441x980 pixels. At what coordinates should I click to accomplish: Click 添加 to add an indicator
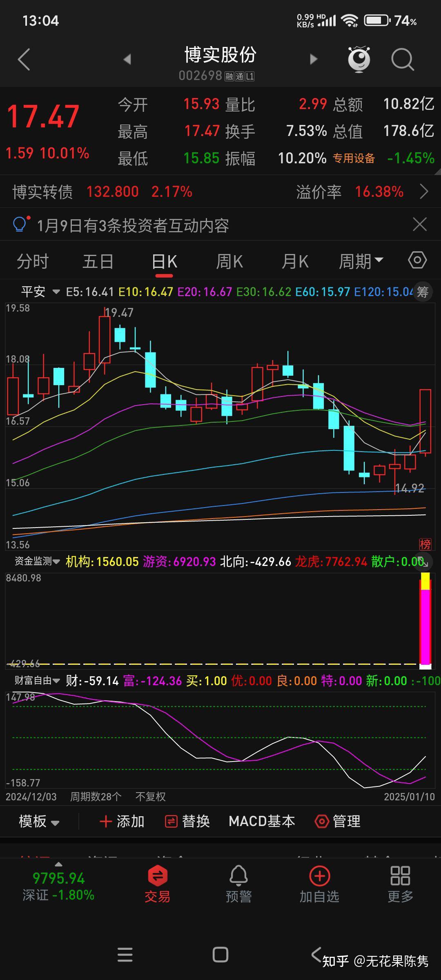[x=122, y=821]
